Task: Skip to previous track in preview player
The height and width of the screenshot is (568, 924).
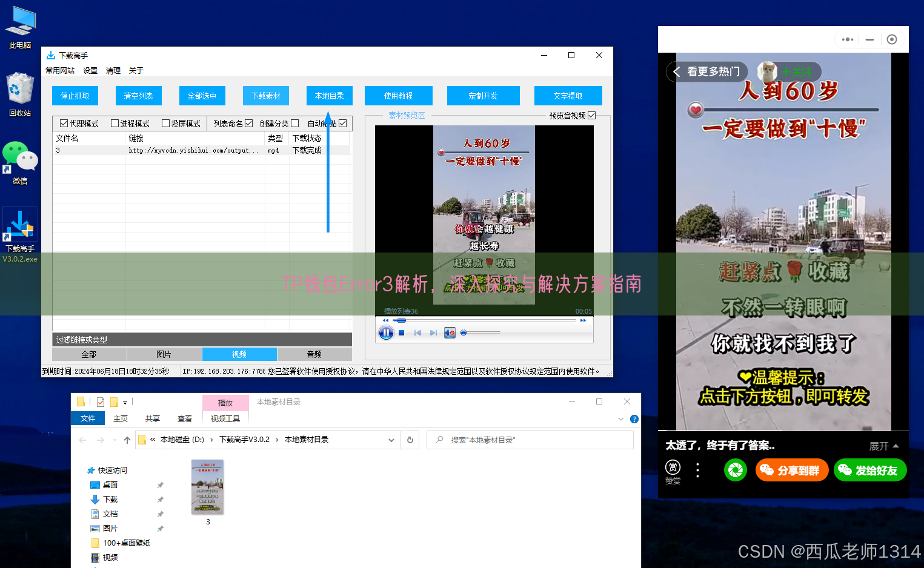Action: tap(417, 332)
